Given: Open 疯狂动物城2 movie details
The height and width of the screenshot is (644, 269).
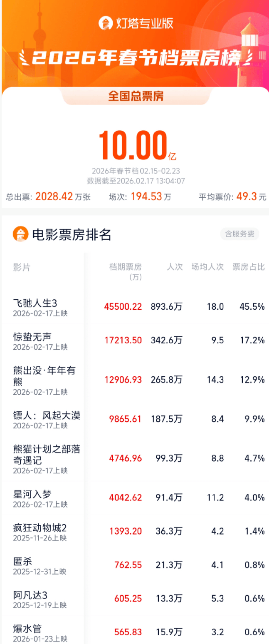Looking at the screenshot, I should tap(40, 528).
